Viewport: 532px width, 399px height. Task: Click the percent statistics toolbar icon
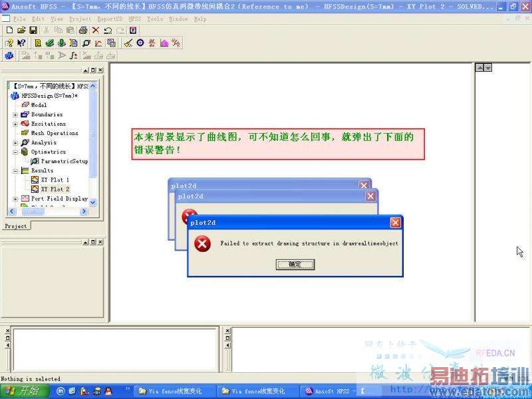(x=176, y=43)
